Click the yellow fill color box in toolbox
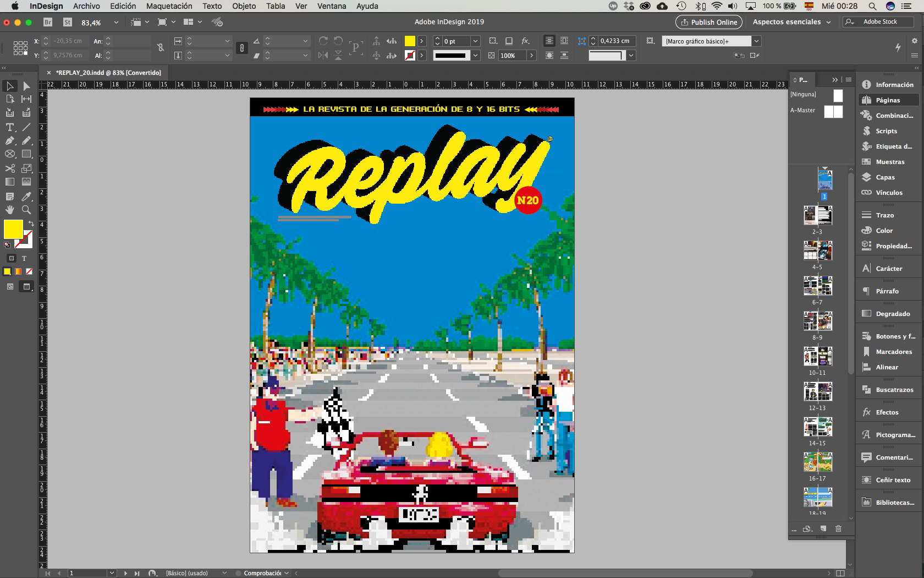This screenshot has width=924, height=578. pyautogui.click(x=13, y=229)
